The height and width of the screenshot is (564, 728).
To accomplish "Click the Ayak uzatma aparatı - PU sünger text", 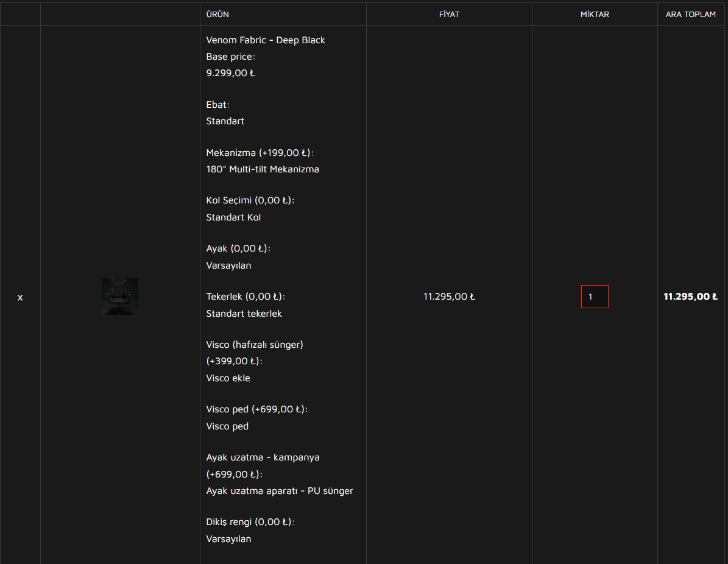I will (280, 491).
